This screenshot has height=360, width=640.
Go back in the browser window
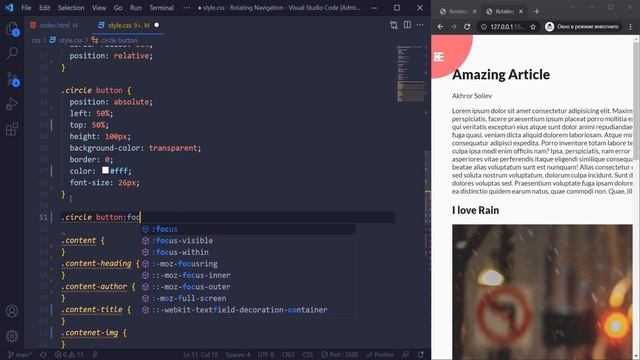(x=440, y=27)
